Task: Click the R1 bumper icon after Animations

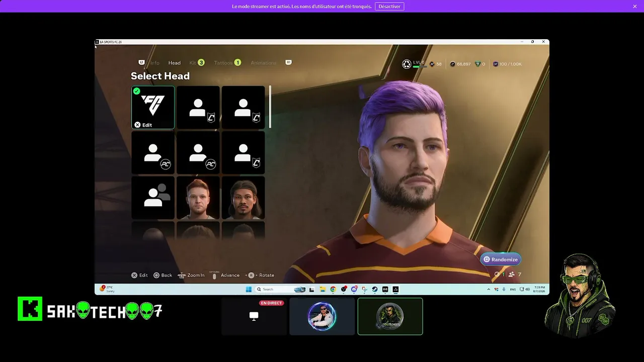Action: point(289,62)
